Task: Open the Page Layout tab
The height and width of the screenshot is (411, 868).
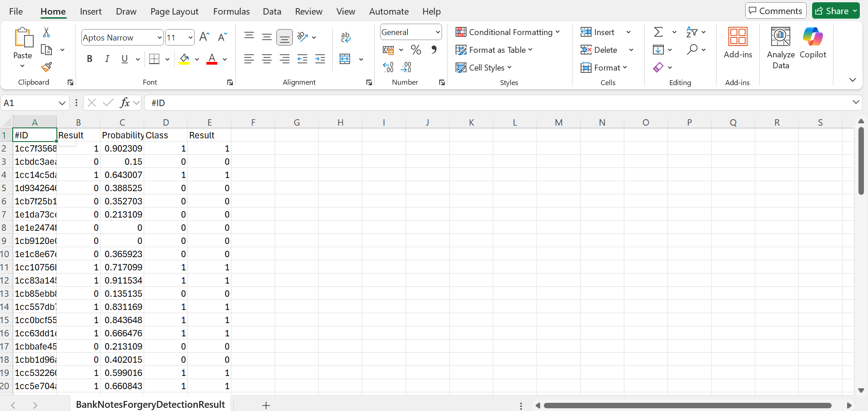Action: [174, 11]
